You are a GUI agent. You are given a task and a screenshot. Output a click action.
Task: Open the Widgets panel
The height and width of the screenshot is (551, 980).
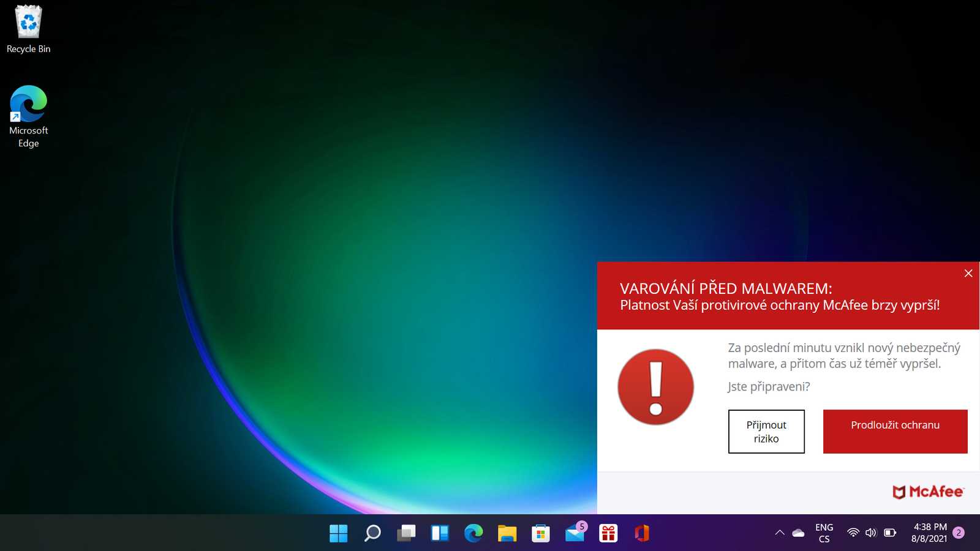440,533
